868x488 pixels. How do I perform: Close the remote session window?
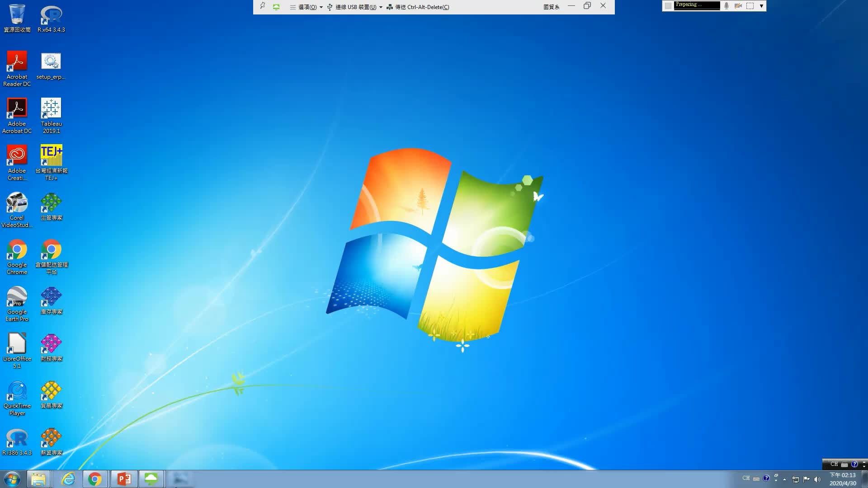(603, 6)
